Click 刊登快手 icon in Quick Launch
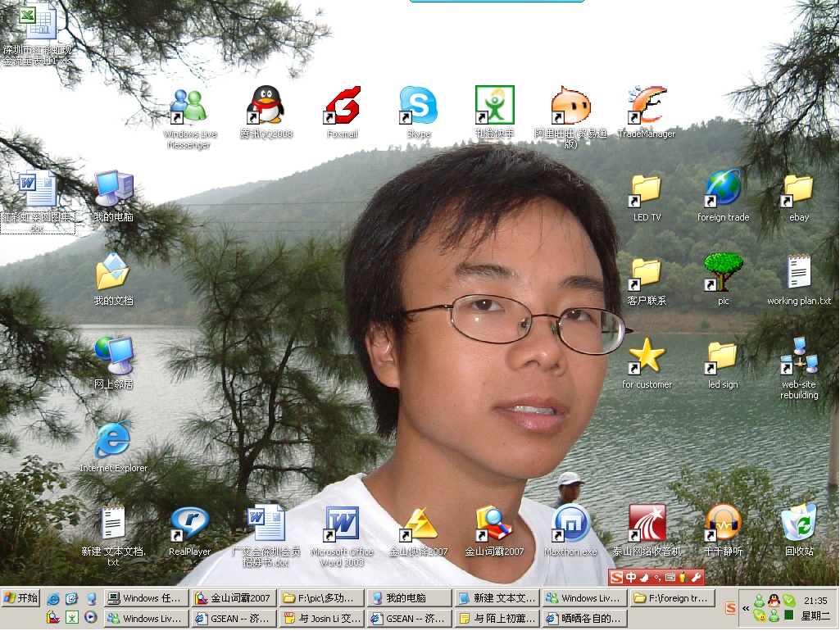 pyautogui.click(x=72, y=617)
